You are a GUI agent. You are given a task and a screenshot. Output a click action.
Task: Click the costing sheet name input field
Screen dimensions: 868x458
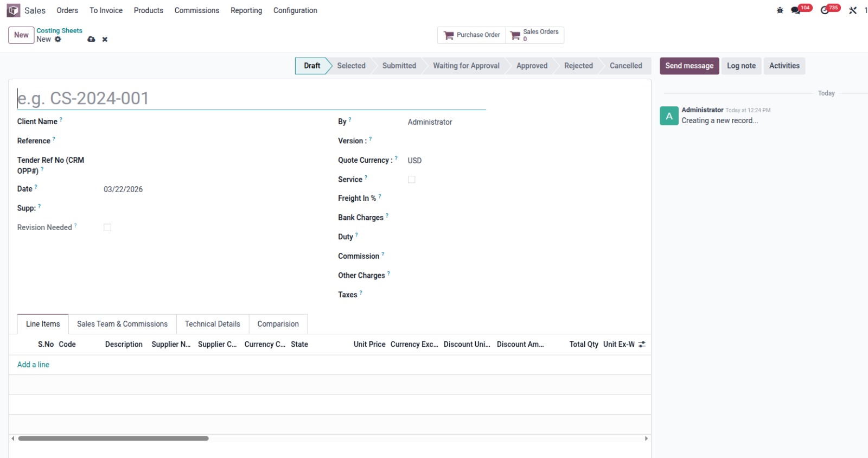click(252, 98)
